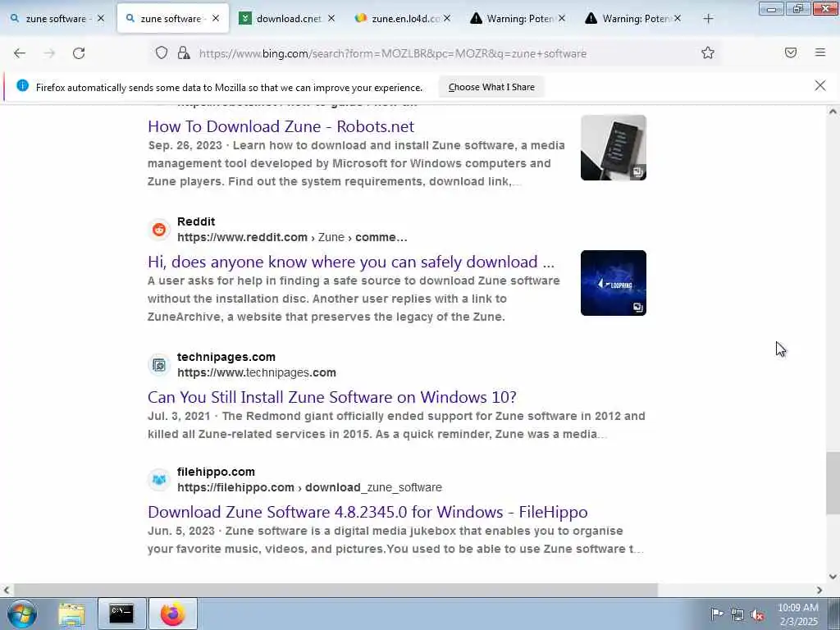
Task: Click the Choose What I Share button
Action: point(491,87)
